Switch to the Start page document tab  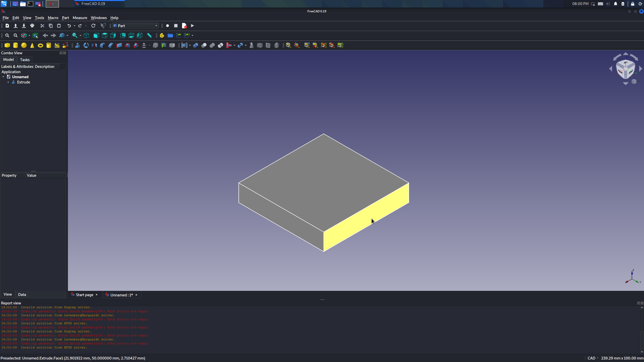click(84, 295)
